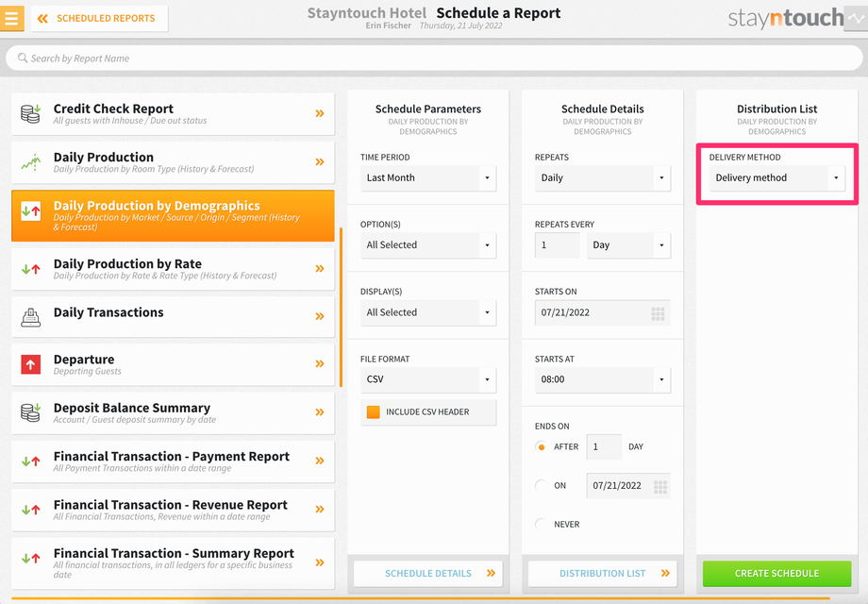Go back to Scheduled Reports
Image resolution: width=868 pixels, height=604 pixels.
[x=100, y=18]
